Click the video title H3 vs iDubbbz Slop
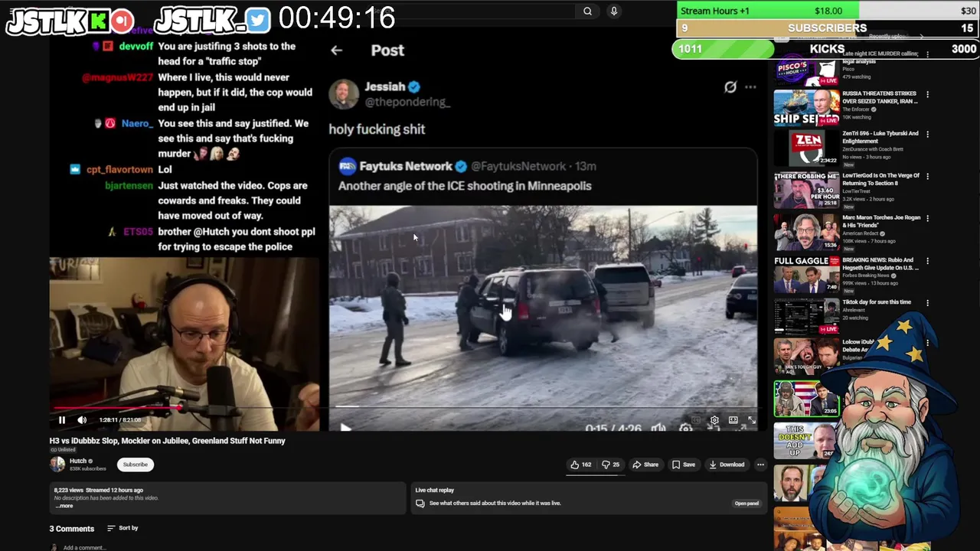980x551 pixels. [168, 441]
